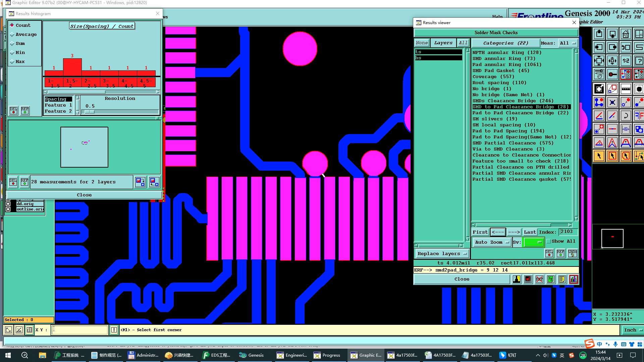Select the arrow pointer selection tool
Screen dimensions: 644x362
[599, 156]
